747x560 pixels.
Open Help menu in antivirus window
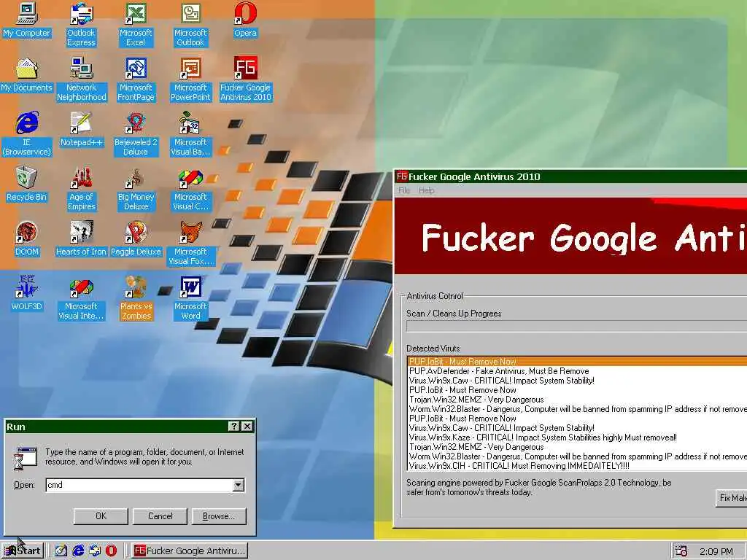pos(426,190)
